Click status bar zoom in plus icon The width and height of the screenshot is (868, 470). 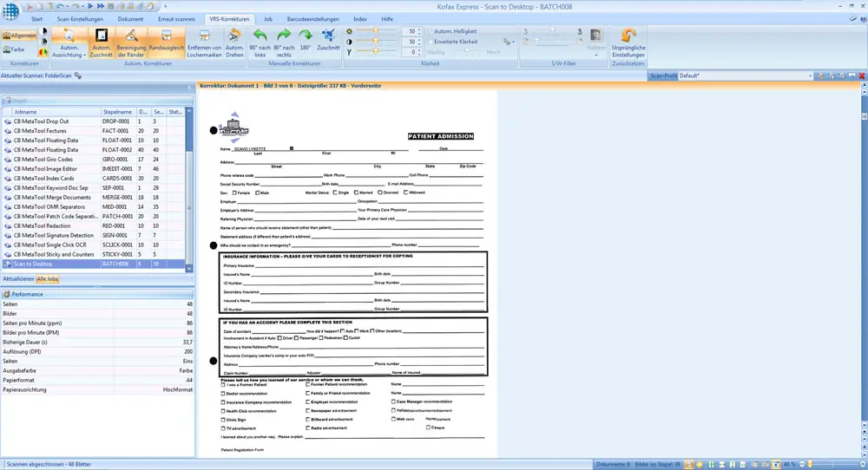click(863, 465)
